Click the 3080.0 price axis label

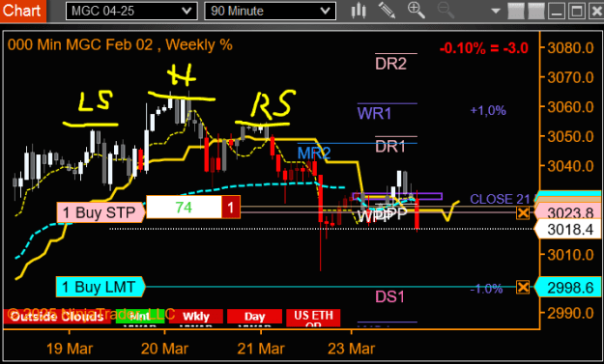pyautogui.click(x=570, y=48)
